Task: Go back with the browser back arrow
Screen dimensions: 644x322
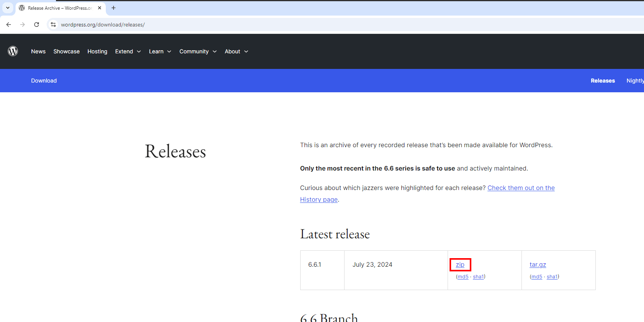Action: 9,25
